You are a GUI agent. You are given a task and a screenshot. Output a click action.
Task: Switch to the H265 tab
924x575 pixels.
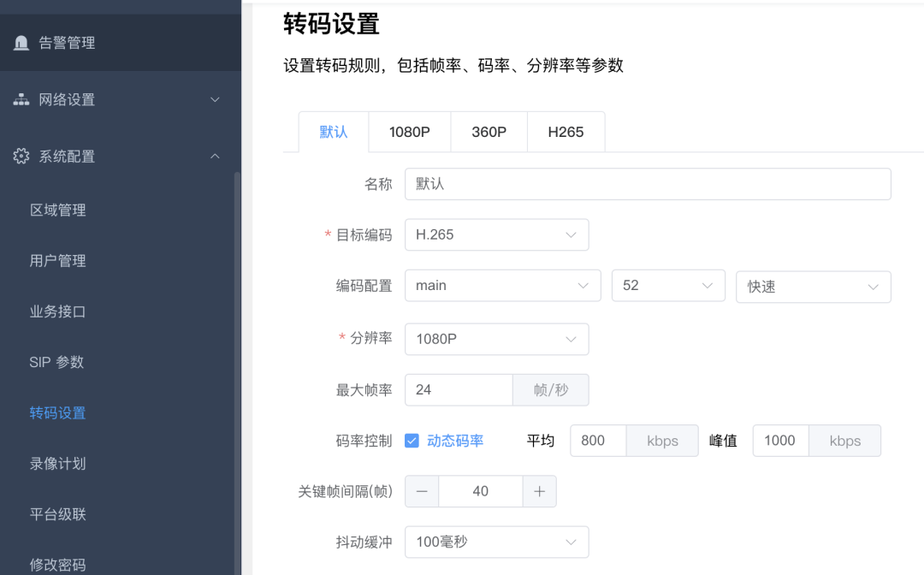[566, 131]
